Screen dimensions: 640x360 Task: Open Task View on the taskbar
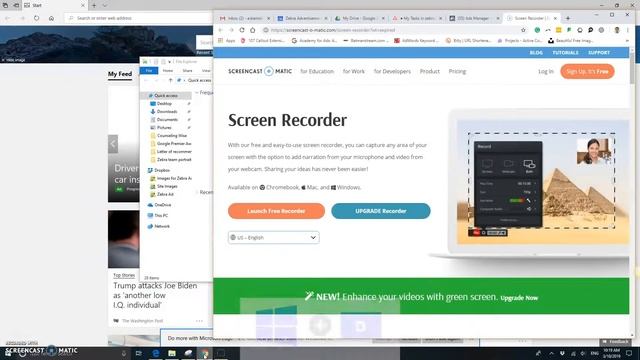(x=138, y=353)
